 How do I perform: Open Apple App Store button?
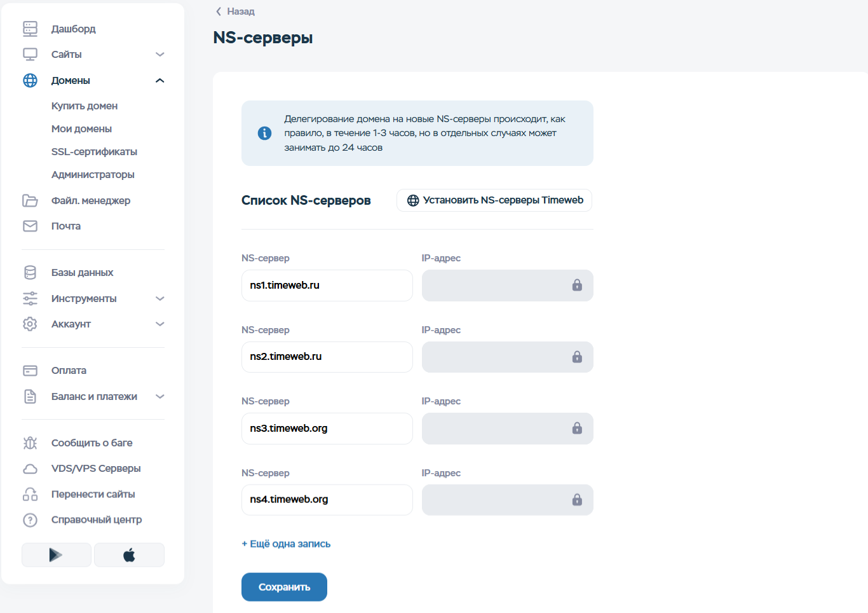click(129, 555)
